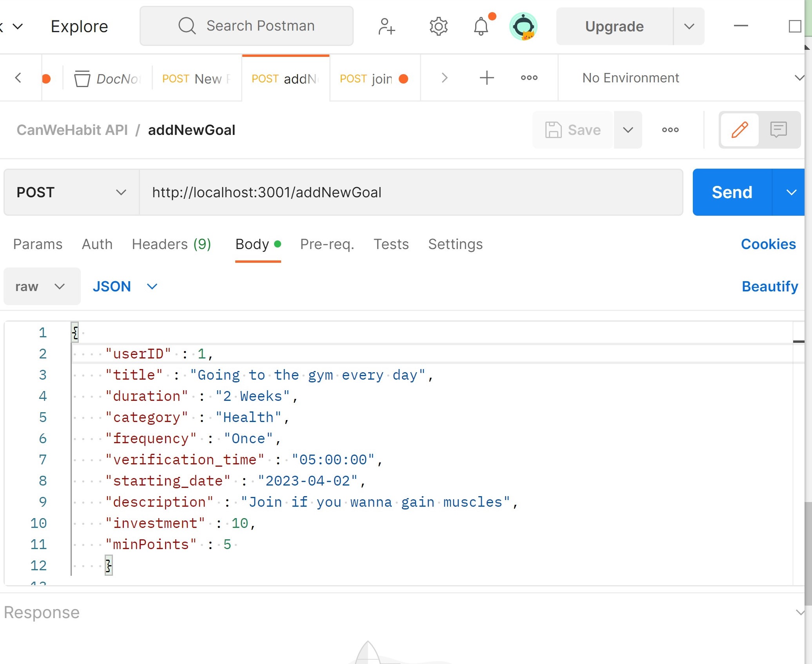Expand the Send button arrow menu
This screenshot has width=812, height=664.
click(x=791, y=192)
